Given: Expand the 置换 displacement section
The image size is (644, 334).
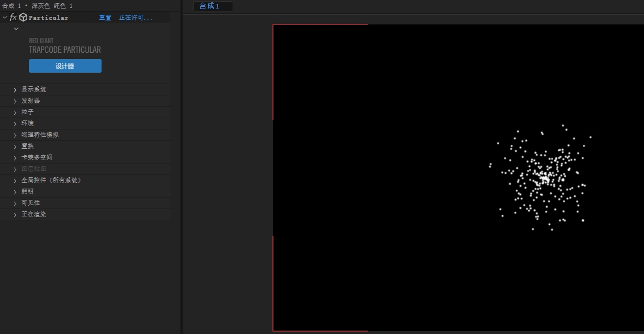Looking at the screenshot, I should tap(15, 147).
